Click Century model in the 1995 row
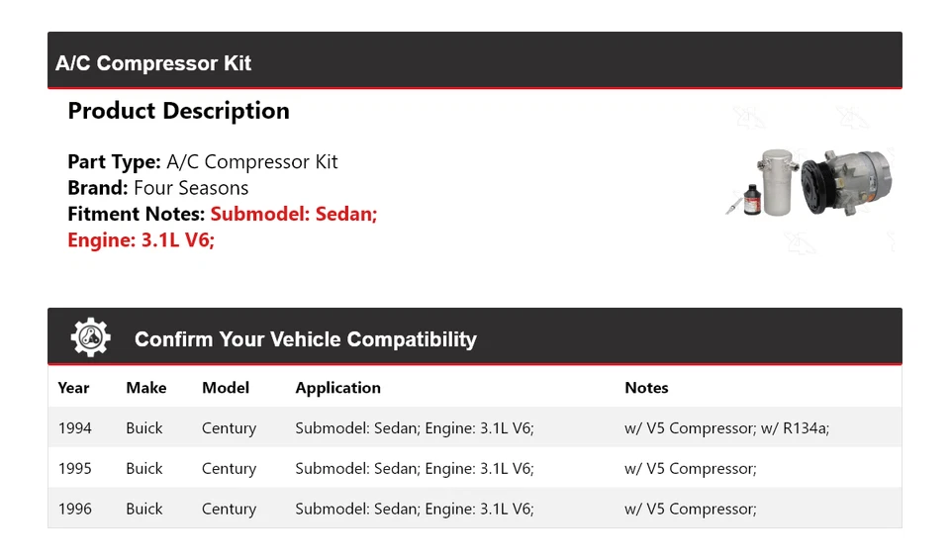Image resolution: width=950 pixels, height=560 pixels. click(x=229, y=469)
